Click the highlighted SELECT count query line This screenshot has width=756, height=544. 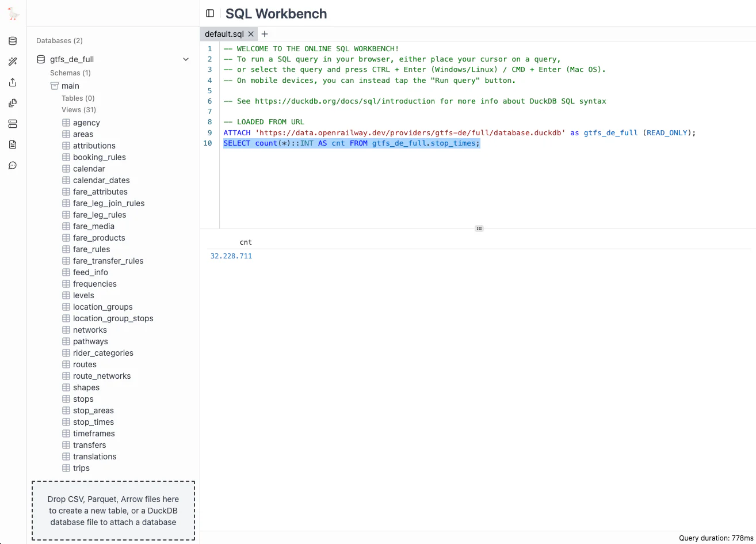(352, 143)
